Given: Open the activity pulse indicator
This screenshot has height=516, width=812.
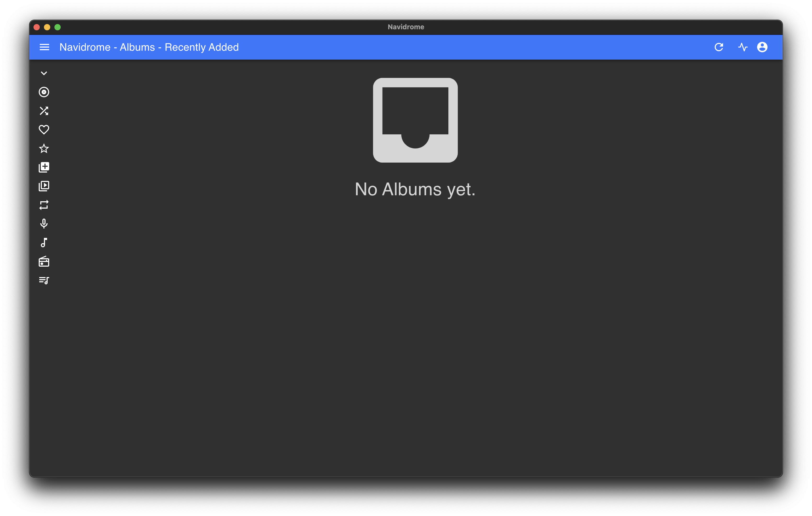Looking at the screenshot, I should pyautogui.click(x=743, y=47).
